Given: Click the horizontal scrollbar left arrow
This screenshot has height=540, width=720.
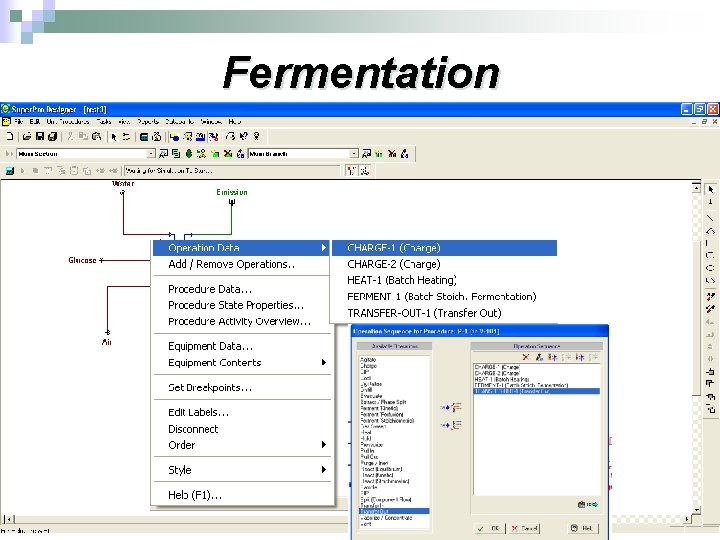Looking at the screenshot, I should [x=9, y=519].
